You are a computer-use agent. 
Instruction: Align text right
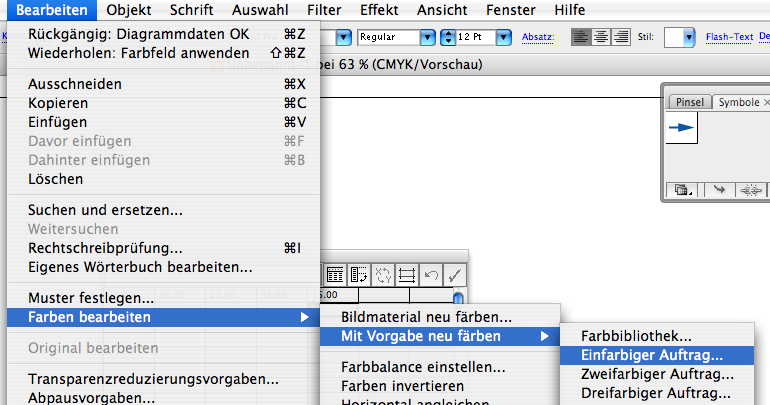click(x=621, y=37)
